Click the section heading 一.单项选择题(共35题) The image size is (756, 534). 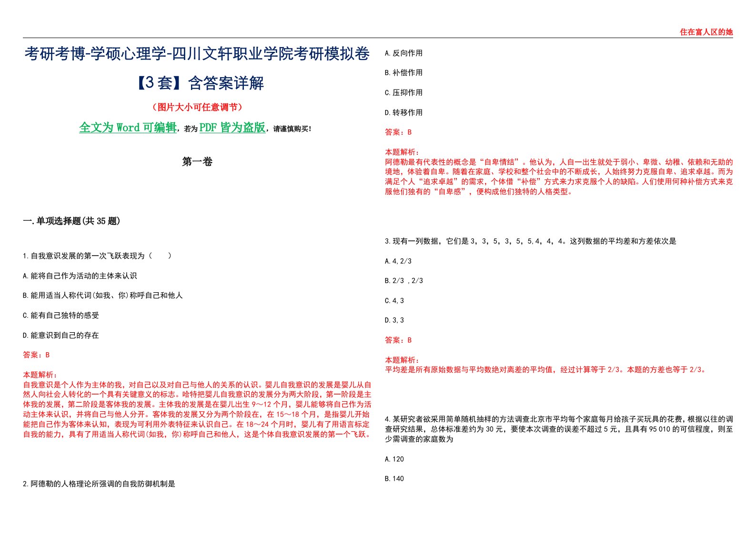coord(71,221)
